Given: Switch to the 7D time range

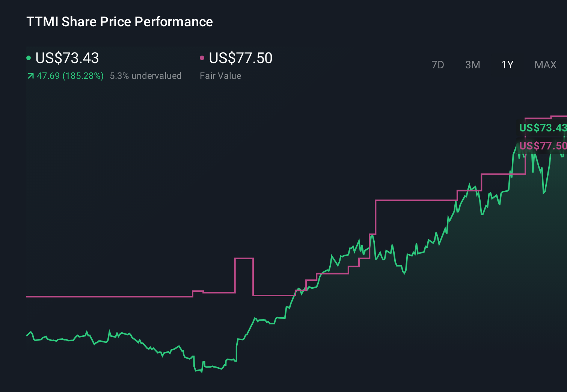Looking at the screenshot, I should pos(438,65).
